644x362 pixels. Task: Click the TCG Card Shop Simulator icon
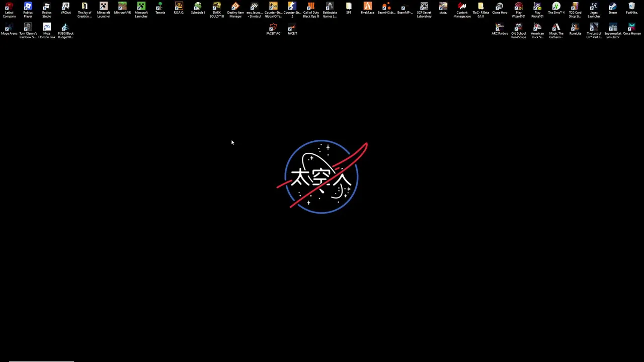575,10
